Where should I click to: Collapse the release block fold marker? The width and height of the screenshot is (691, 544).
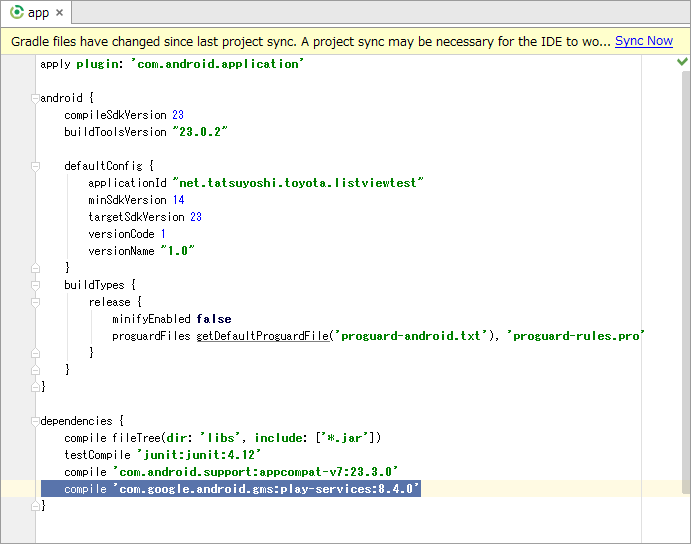[x=35, y=302]
